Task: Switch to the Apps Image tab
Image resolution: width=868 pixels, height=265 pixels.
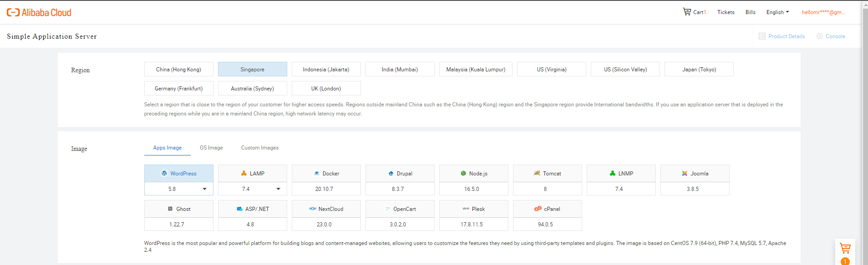Action: [x=168, y=148]
